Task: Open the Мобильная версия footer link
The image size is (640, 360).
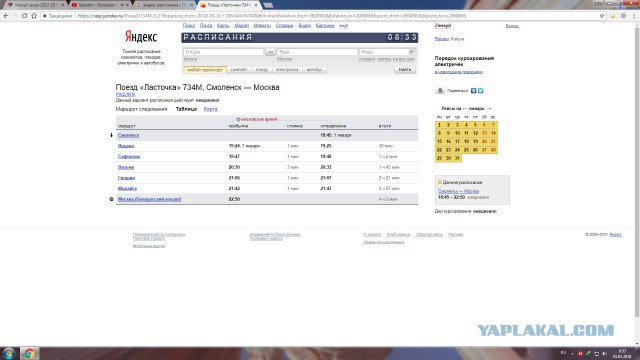Action: pos(149,246)
